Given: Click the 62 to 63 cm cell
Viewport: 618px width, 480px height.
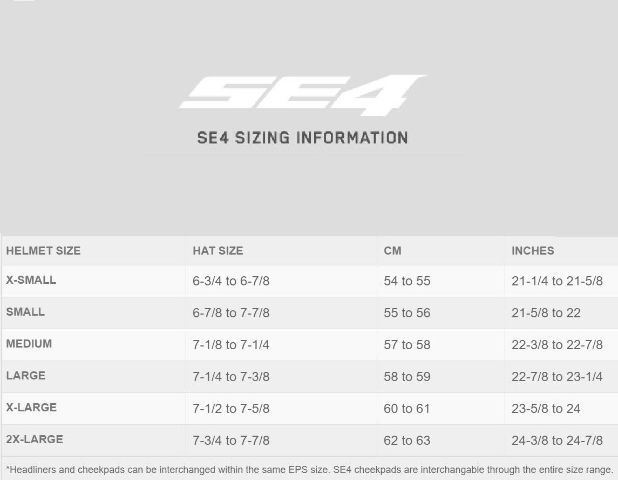Looking at the screenshot, I should (407, 441).
